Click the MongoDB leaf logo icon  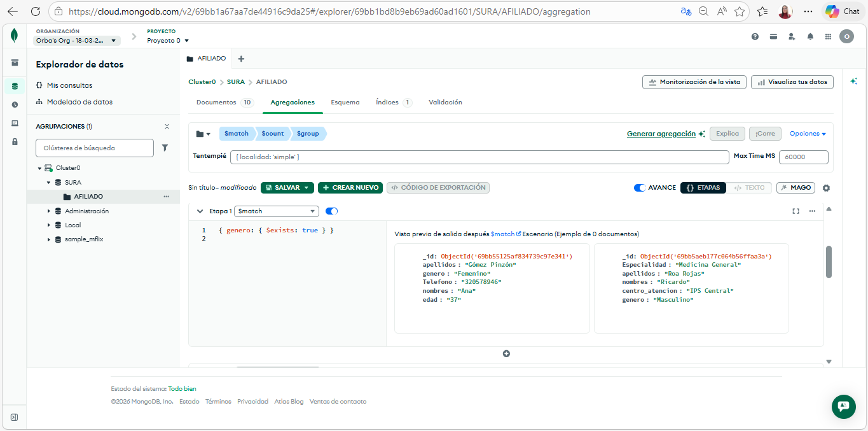(14, 36)
